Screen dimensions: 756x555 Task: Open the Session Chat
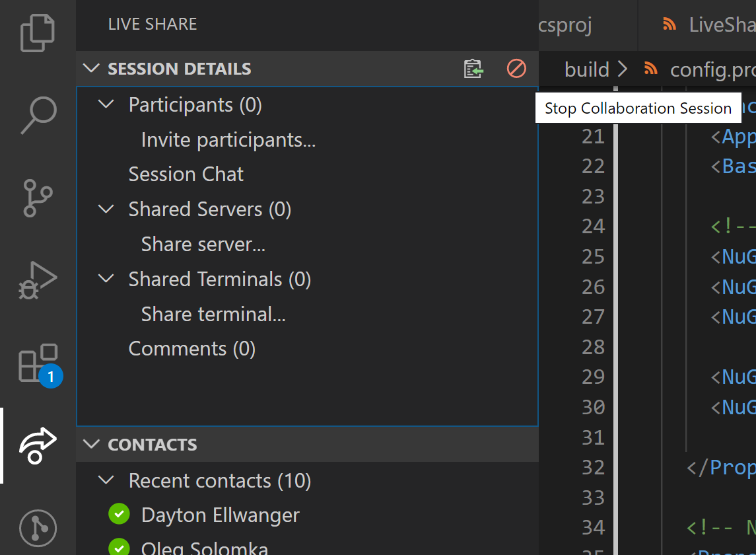186,174
